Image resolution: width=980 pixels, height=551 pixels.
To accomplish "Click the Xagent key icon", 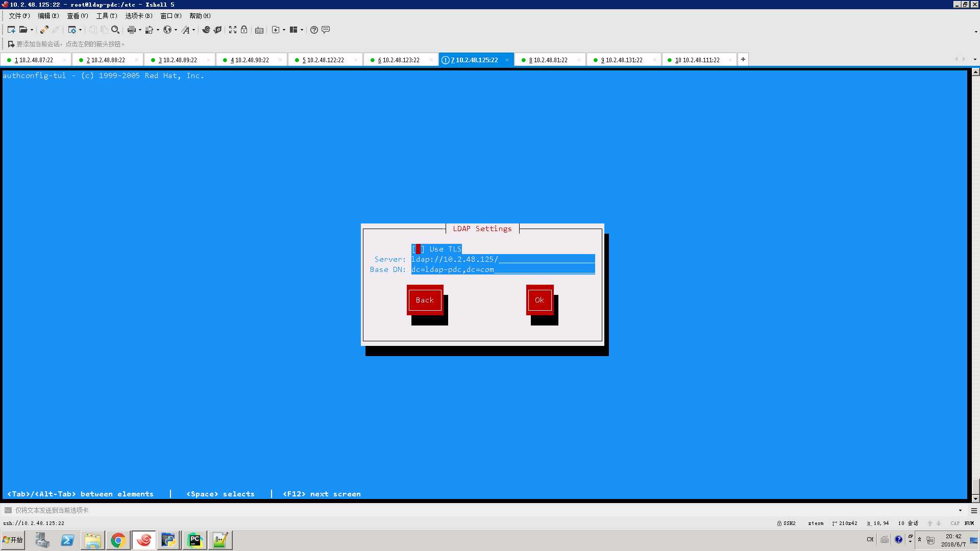I will tap(217, 30).
